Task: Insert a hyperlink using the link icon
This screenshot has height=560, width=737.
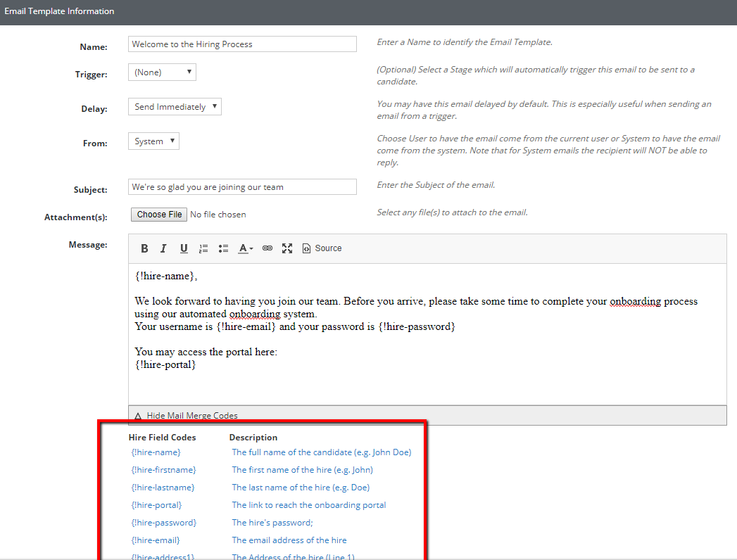Action: pyautogui.click(x=267, y=248)
